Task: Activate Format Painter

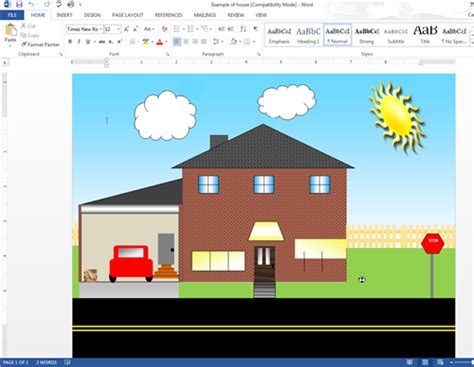Action: pos(40,44)
